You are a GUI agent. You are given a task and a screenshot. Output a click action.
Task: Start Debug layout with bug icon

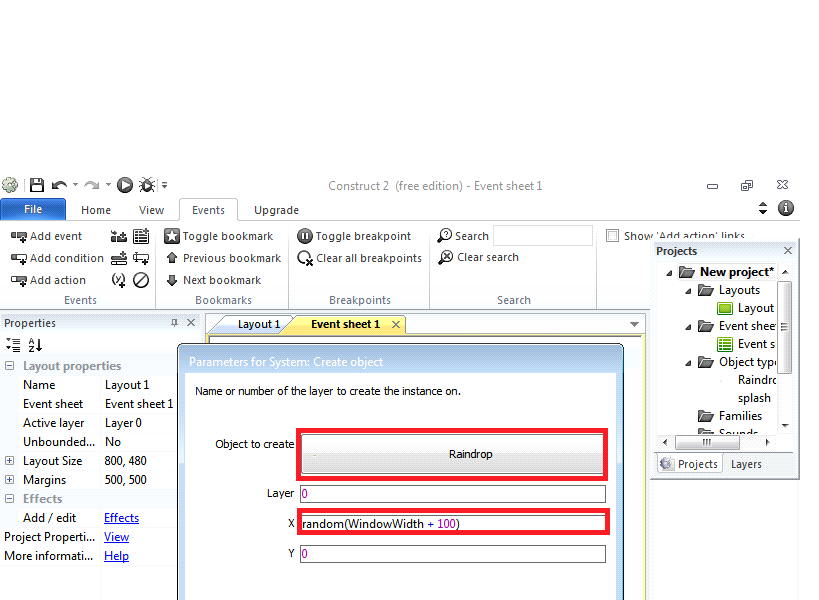[x=147, y=185]
